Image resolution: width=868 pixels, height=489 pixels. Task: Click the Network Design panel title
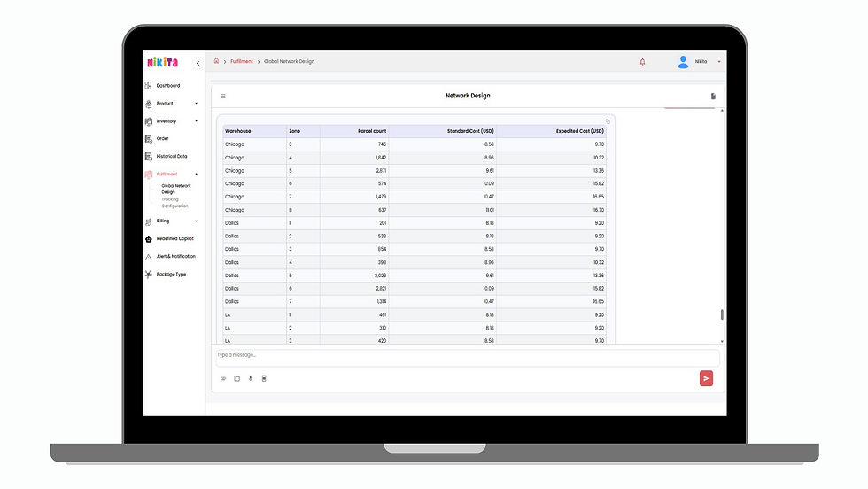(x=468, y=96)
